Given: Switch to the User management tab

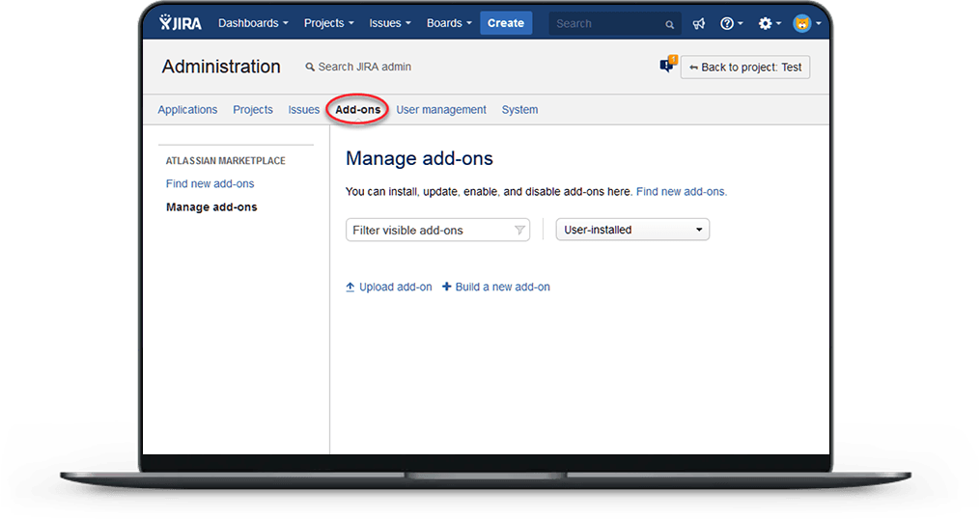Looking at the screenshot, I should tap(441, 110).
